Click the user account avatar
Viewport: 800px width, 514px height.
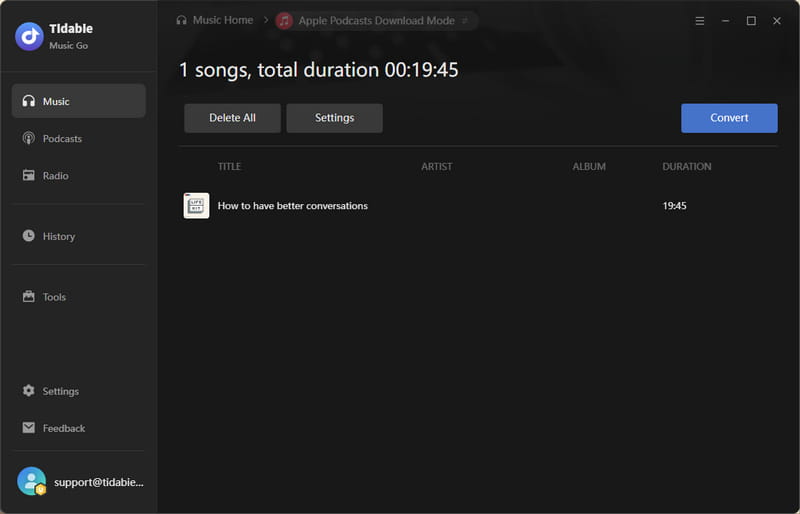pyautogui.click(x=32, y=481)
